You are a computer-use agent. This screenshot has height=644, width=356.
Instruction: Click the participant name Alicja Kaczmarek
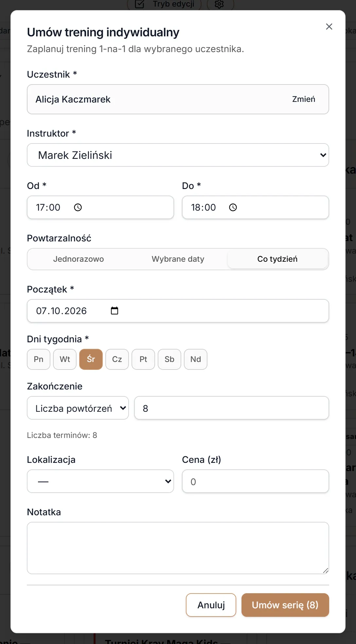(73, 99)
